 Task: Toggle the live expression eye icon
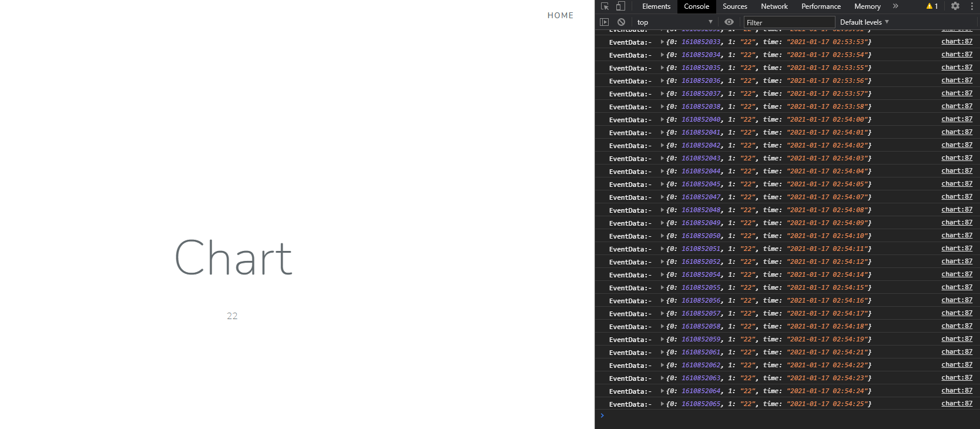point(729,22)
